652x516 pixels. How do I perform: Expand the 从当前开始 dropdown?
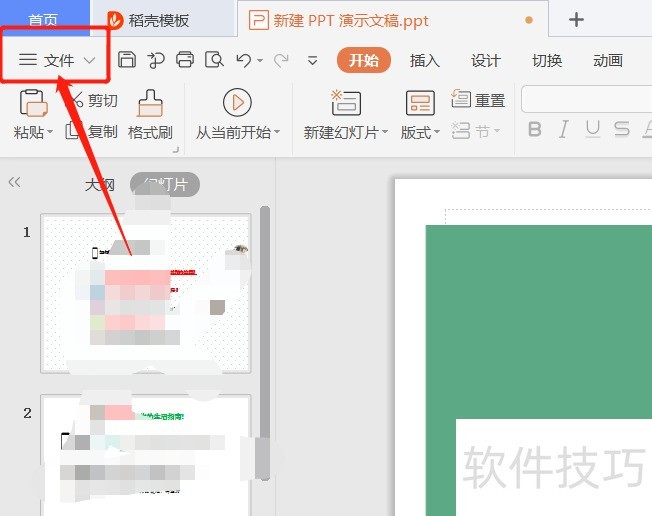[x=277, y=132]
